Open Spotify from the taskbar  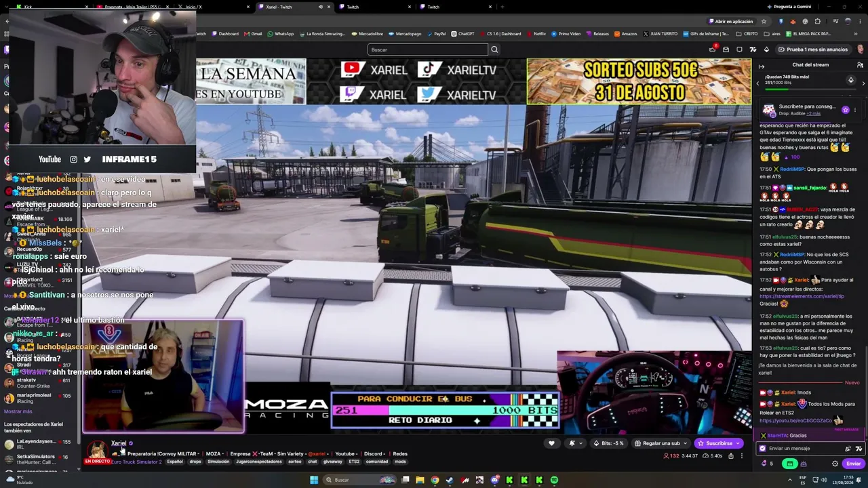pyautogui.click(x=554, y=480)
